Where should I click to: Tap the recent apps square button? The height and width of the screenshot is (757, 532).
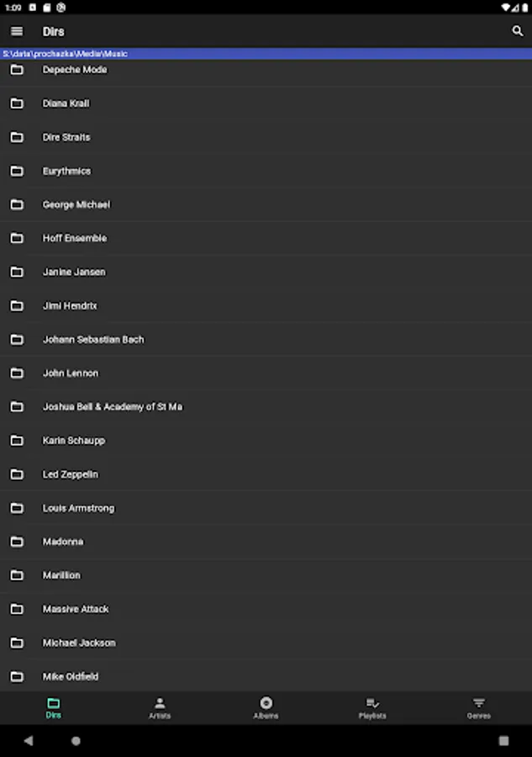click(503, 740)
